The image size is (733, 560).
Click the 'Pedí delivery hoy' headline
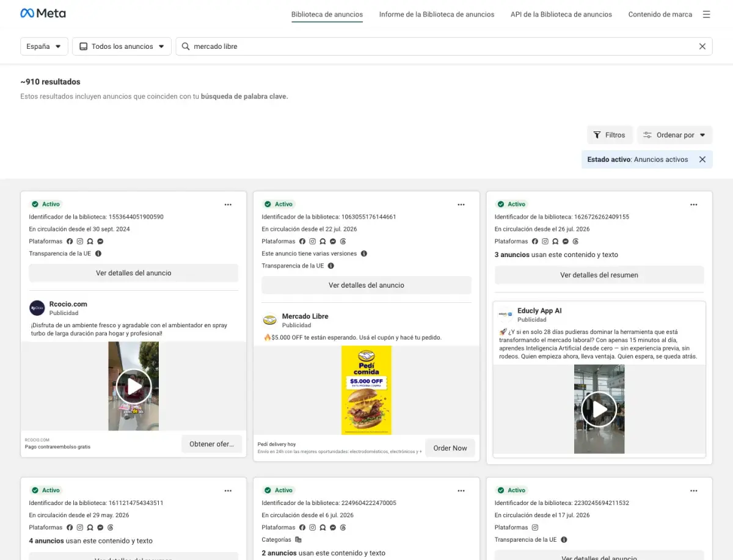(x=277, y=444)
